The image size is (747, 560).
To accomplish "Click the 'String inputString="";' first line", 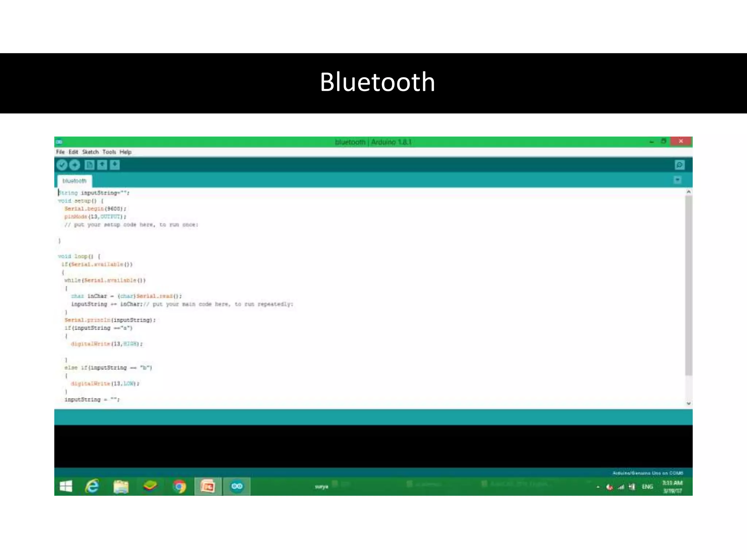I will point(94,193).
